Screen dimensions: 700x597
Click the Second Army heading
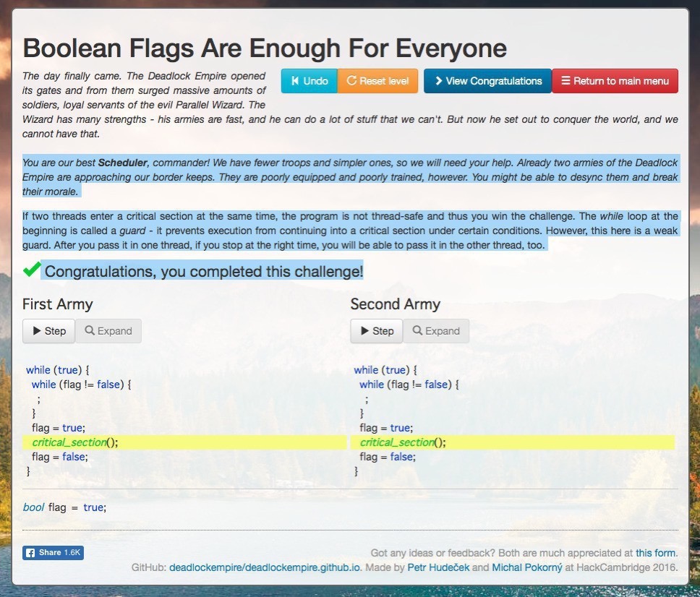pyautogui.click(x=395, y=304)
